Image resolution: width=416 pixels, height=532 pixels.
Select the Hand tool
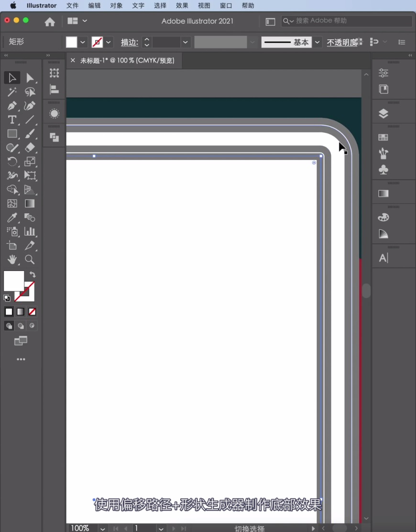tap(12, 260)
